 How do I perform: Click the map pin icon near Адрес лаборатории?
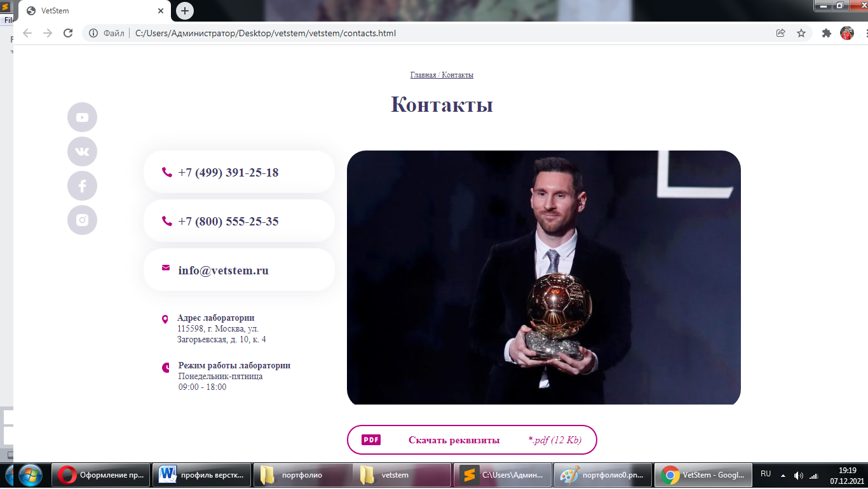tap(165, 319)
